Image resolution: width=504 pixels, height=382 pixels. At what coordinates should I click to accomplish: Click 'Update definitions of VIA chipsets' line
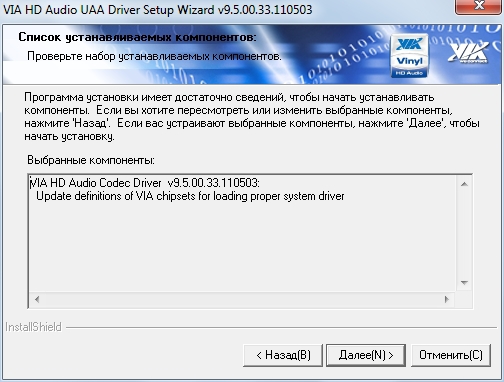[x=190, y=196]
